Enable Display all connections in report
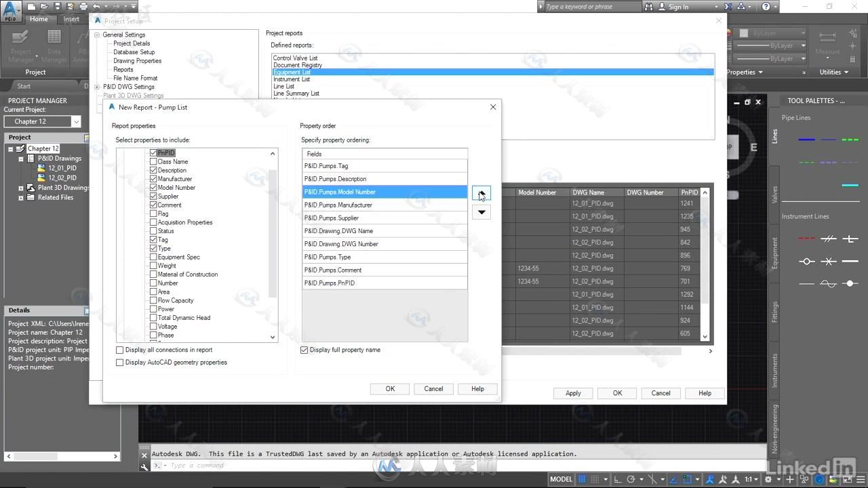 pos(120,350)
